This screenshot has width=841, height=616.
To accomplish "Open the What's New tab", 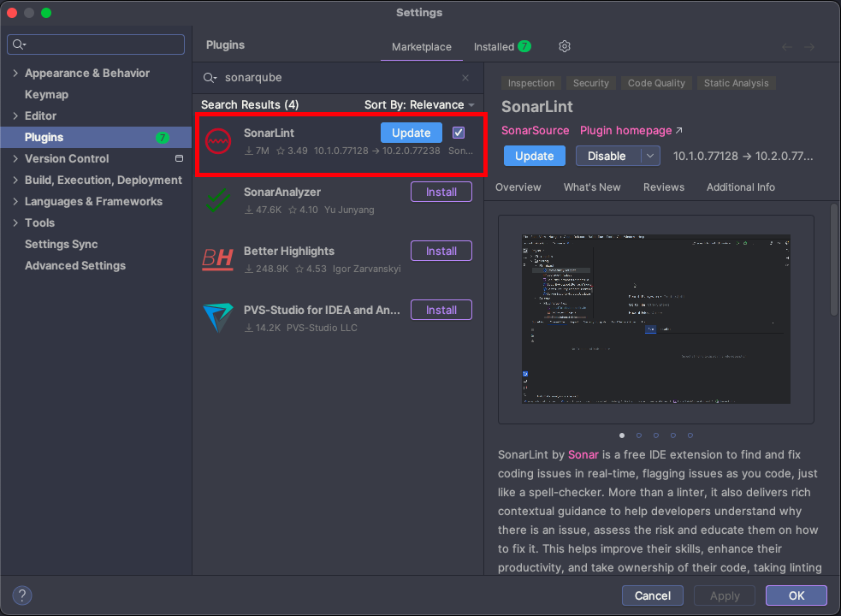I will tap(592, 187).
